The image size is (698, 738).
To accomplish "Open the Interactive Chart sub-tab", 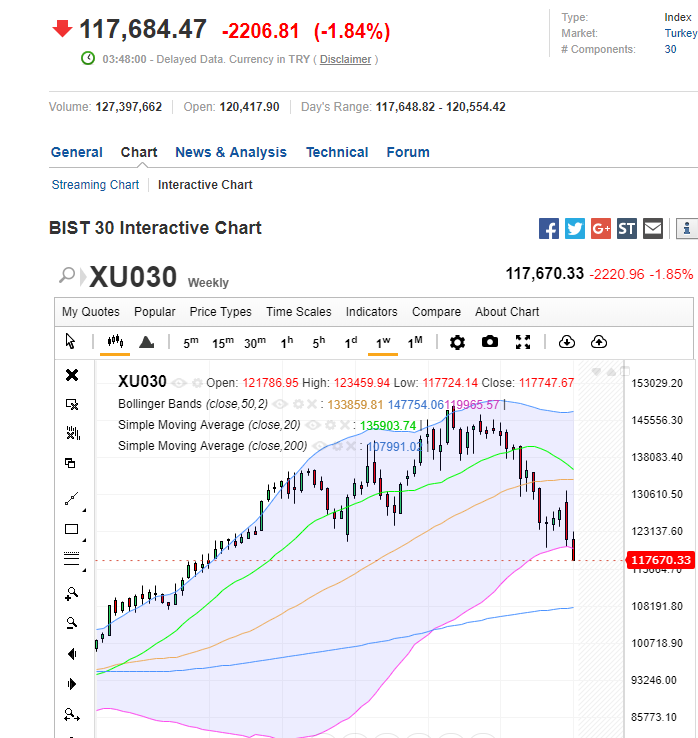I will coord(205,185).
